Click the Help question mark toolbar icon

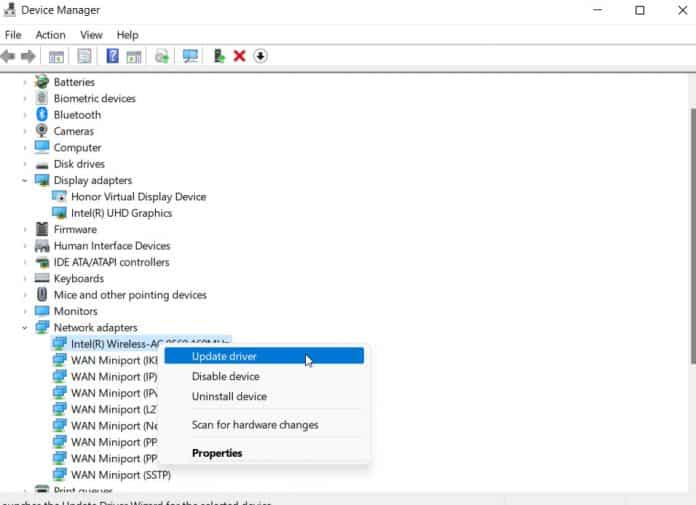[113, 56]
